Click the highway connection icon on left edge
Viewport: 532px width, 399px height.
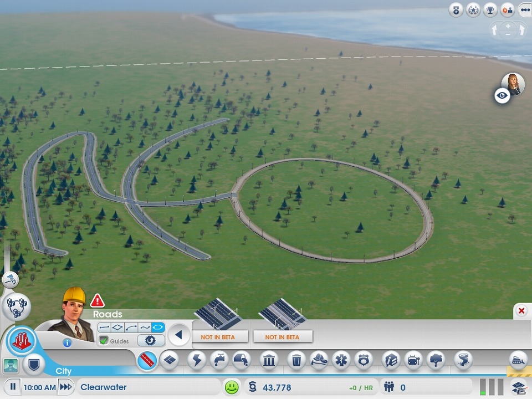pos(10,280)
